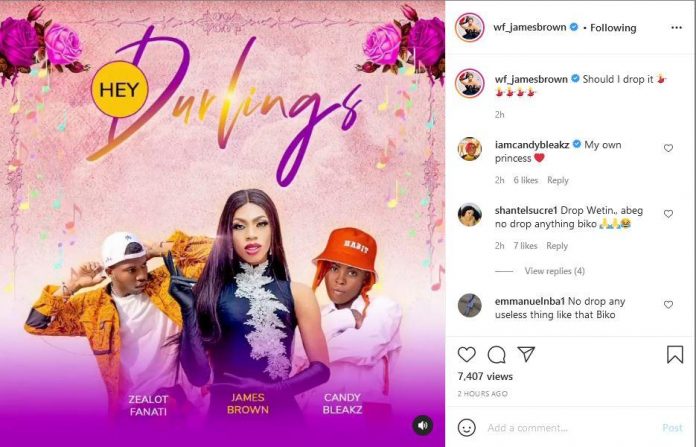Open the 7 likes list
This screenshot has height=447, width=696.
click(525, 246)
